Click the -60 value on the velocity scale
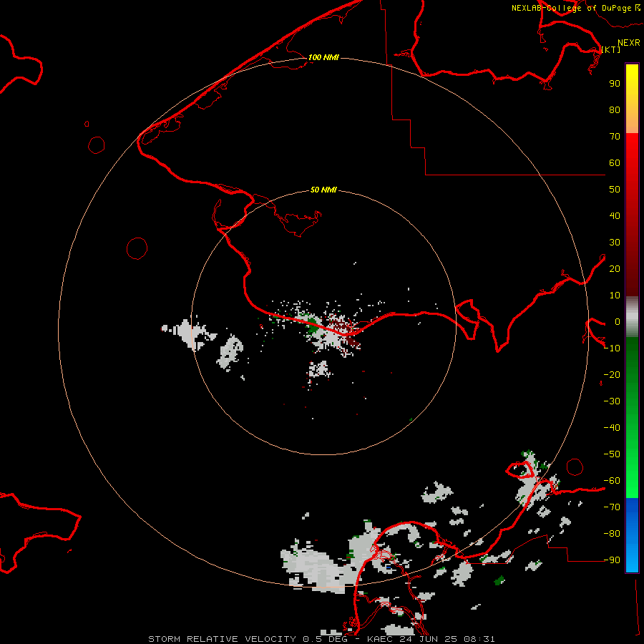This screenshot has width=644, height=644. click(612, 481)
